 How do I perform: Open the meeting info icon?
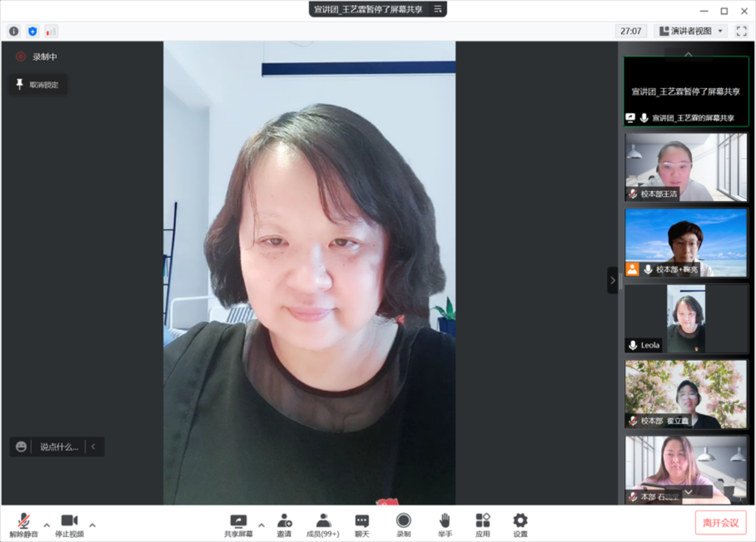13,31
